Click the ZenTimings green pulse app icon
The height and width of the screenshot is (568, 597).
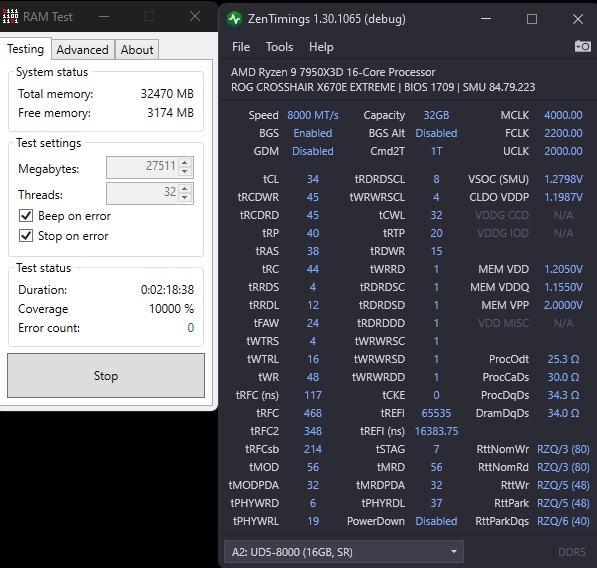(x=234, y=19)
